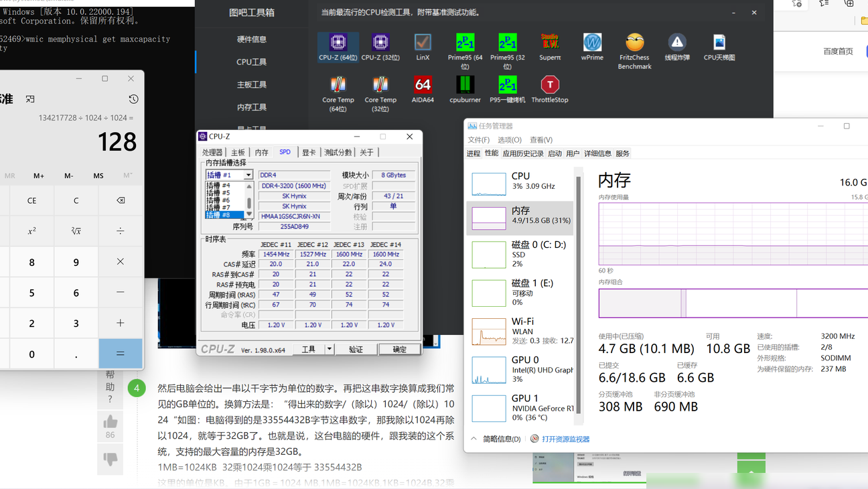Select 插槽 #6 in the slot list
The width and height of the screenshot is (868, 489).
click(224, 200)
